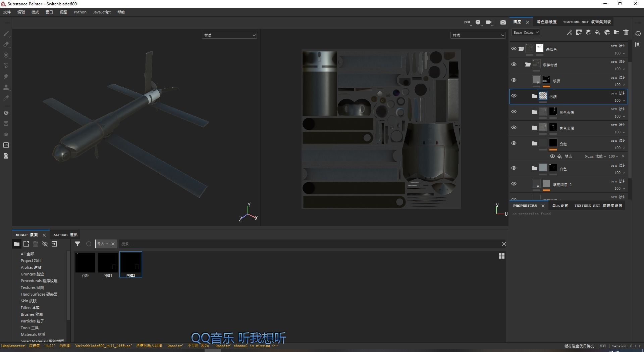Select the Polygon Fill tool
Image resolution: width=644 pixels, height=352 pixels.
click(6, 66)
